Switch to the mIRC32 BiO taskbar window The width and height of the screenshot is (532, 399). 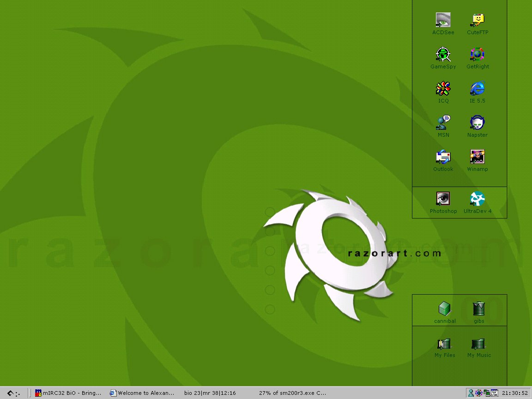click(x=68, y=393)
